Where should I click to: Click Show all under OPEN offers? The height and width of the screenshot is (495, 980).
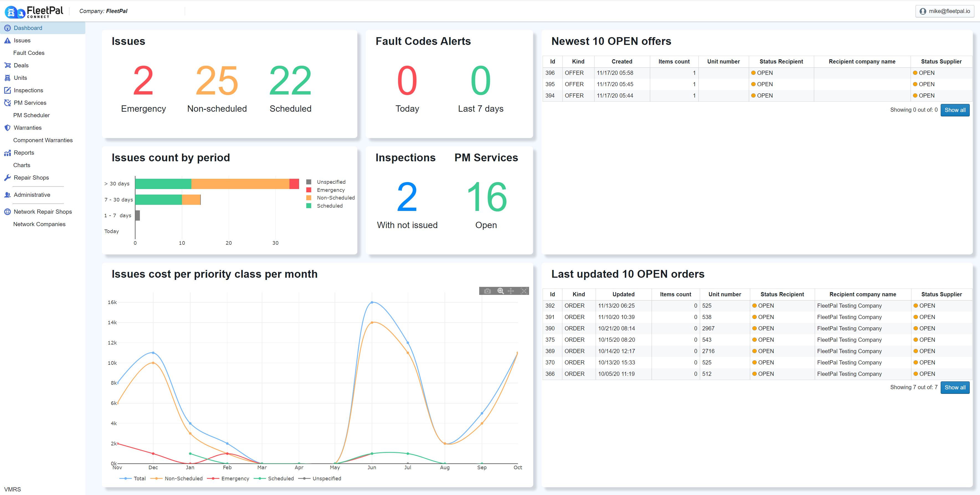click(x=955, y=110)
